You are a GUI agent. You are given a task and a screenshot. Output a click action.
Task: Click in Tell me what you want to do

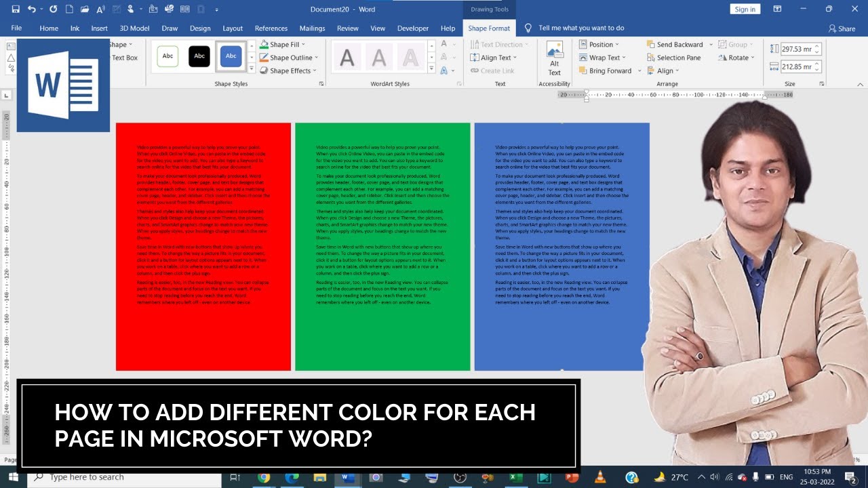tap(581, 28)
